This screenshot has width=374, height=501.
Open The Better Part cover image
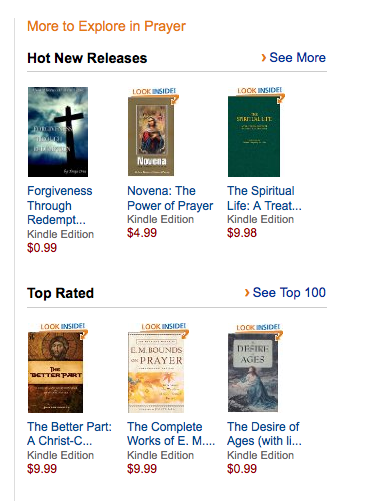point(55,372)
